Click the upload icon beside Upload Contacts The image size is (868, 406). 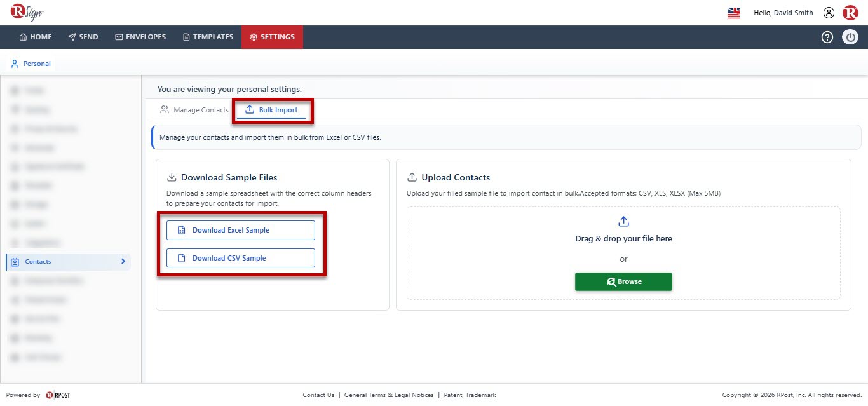pos(412,177)
